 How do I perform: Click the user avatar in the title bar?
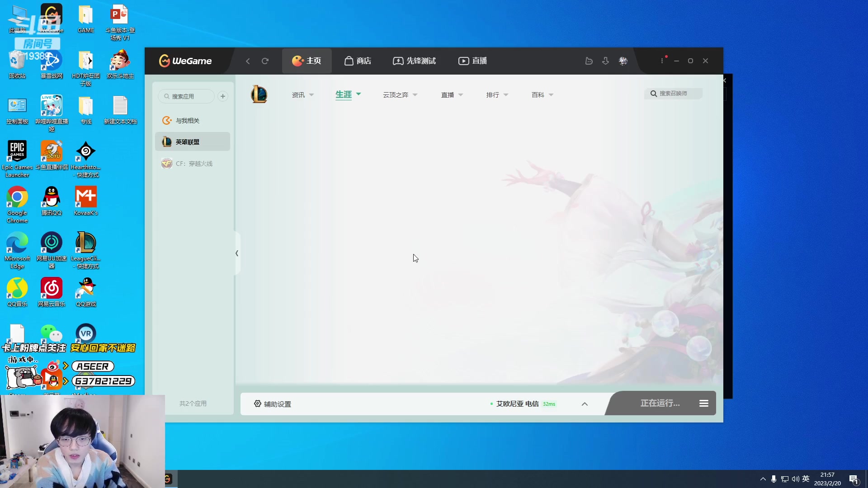[623, 61]
